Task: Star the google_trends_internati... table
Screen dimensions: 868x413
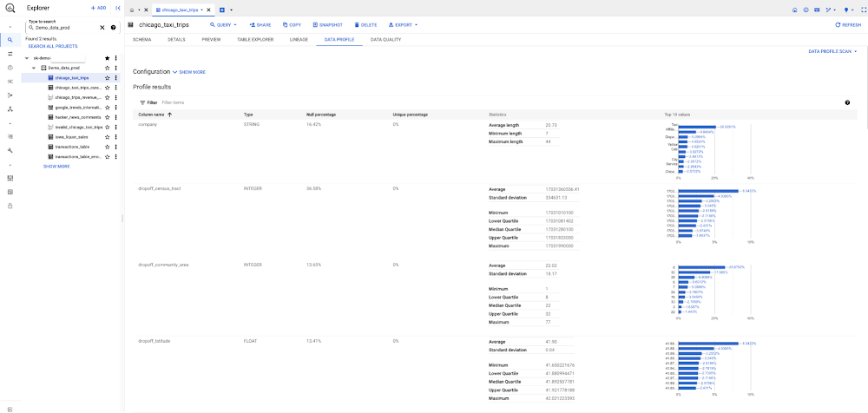Action: (108, 108)
